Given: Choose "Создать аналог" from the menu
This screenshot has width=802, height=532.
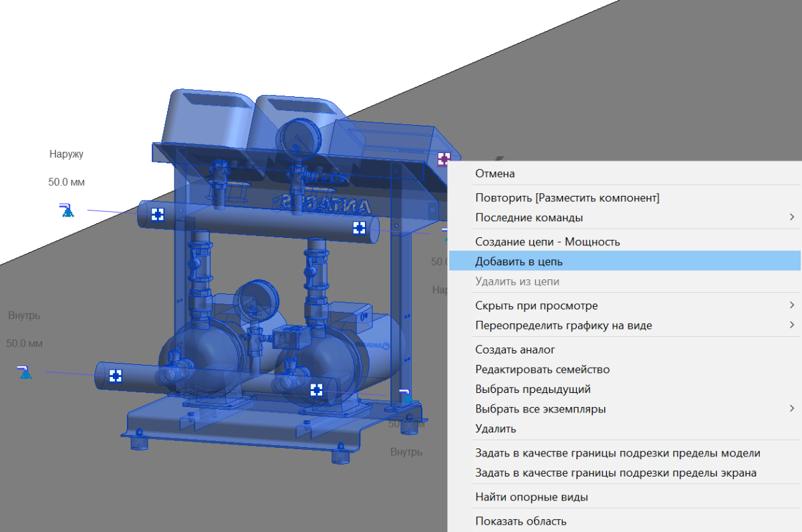Looking at the screenshot, I should point(515,349).
